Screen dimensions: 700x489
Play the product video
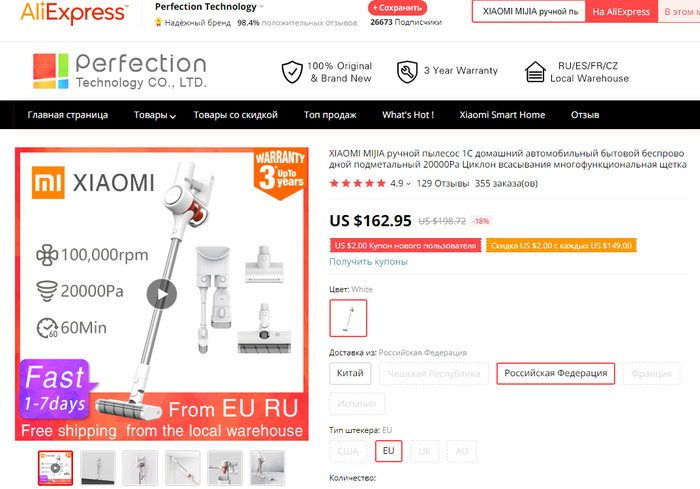point(162,294)
